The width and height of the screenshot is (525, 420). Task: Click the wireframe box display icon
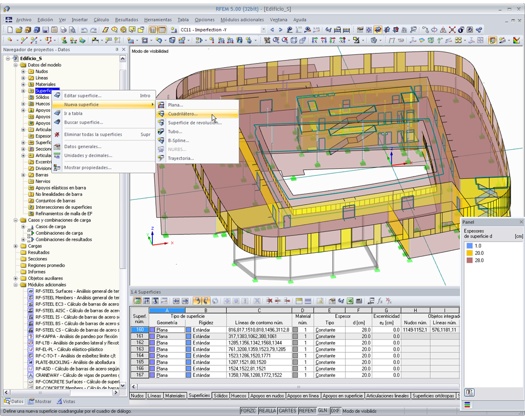pos(294,41)
